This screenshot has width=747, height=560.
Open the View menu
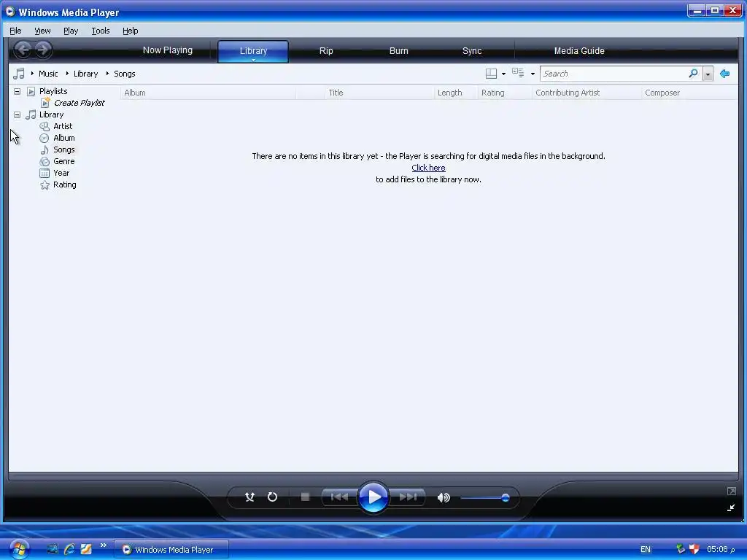click(42, 31)
